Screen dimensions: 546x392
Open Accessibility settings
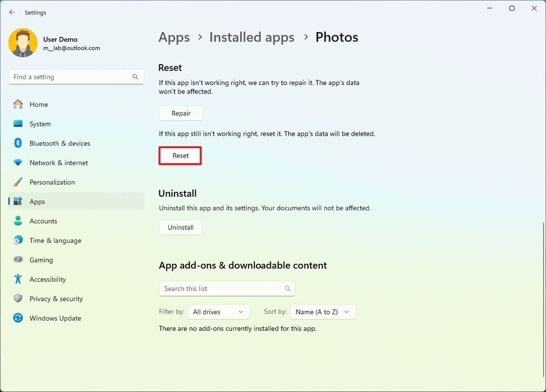pos(76,280)
